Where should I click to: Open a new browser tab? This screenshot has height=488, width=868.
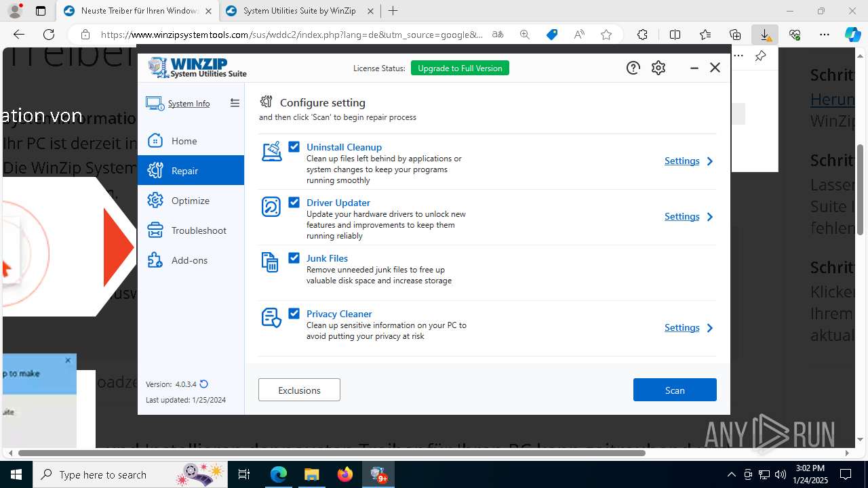pos(393,11)
